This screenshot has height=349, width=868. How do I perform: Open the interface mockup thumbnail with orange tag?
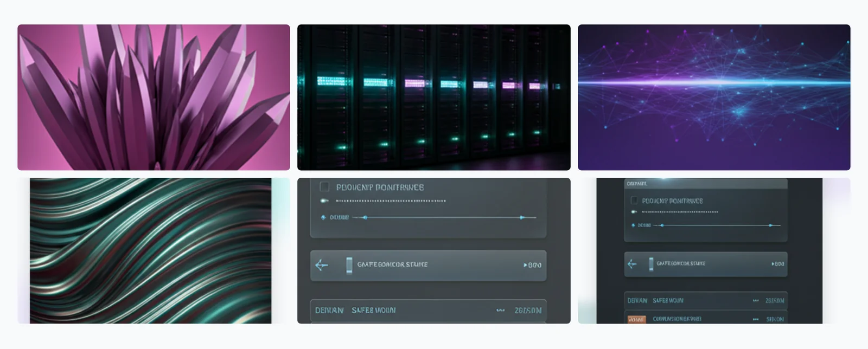714,251
